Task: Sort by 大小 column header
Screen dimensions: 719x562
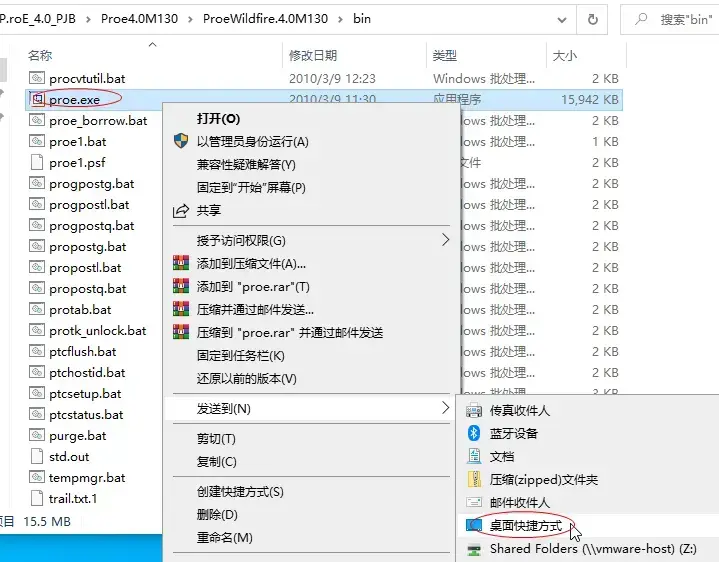Action: point(564,55)
